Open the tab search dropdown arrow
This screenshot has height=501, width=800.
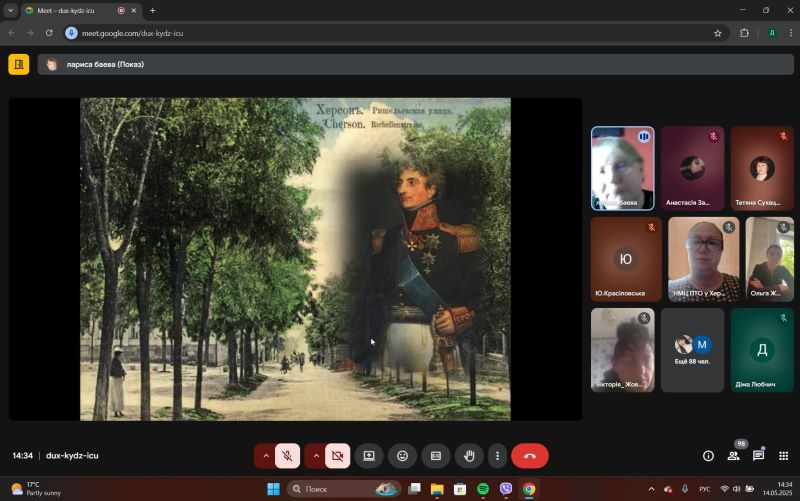coord(10,10)
